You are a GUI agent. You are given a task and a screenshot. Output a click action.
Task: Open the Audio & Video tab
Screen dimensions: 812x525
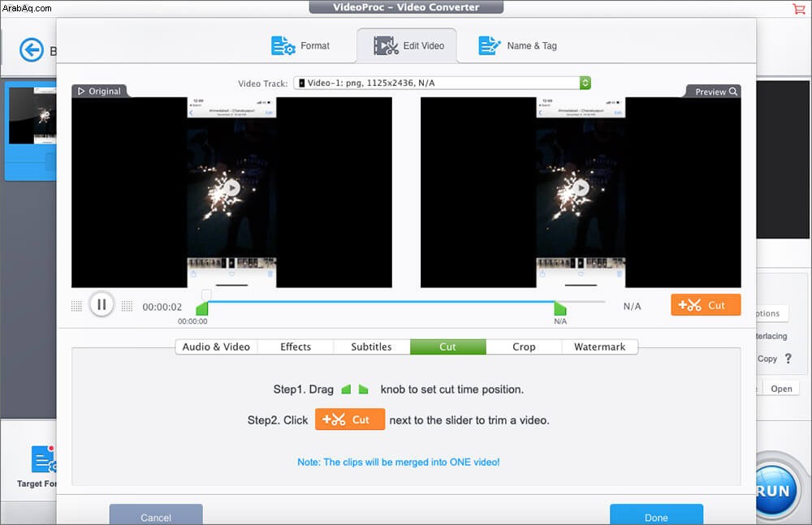click(x=216, y=347)
